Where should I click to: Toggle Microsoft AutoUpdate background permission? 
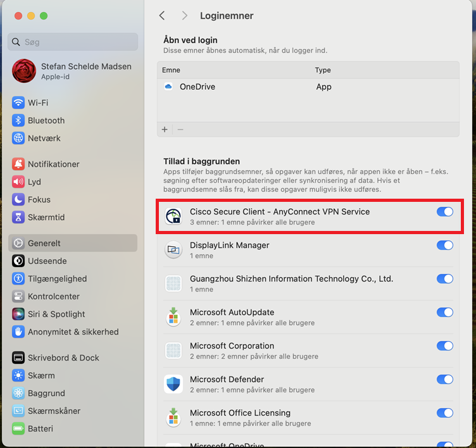(445, 313)
